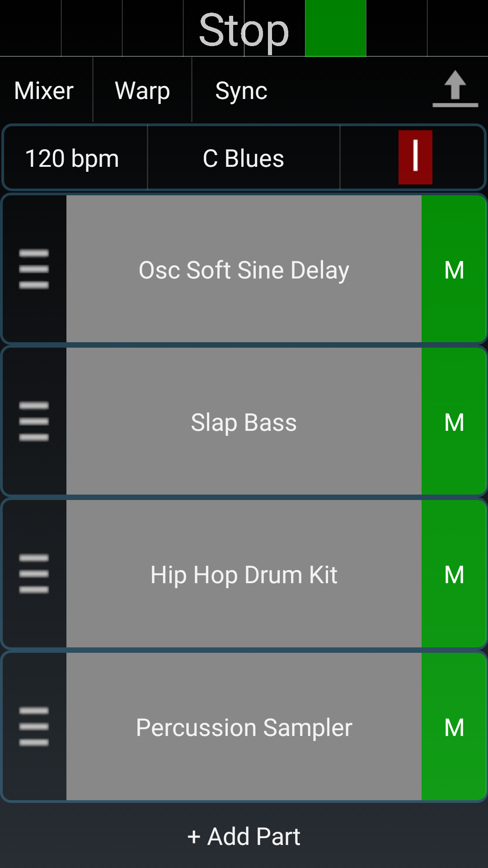Mute the Slap Bass part
The width and height of the screenshot is (488, 868).
[x=454, y=422]
